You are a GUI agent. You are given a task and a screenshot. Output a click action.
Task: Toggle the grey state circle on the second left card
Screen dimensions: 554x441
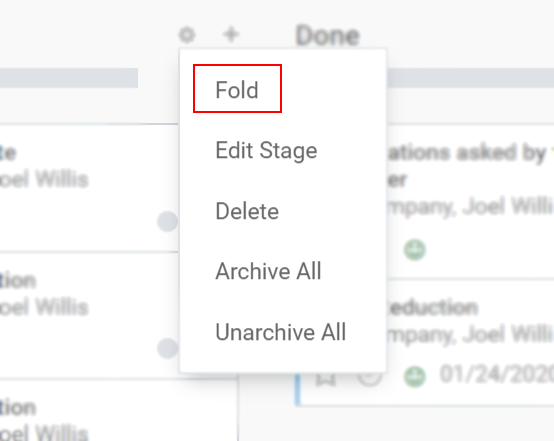coord(167,348)
